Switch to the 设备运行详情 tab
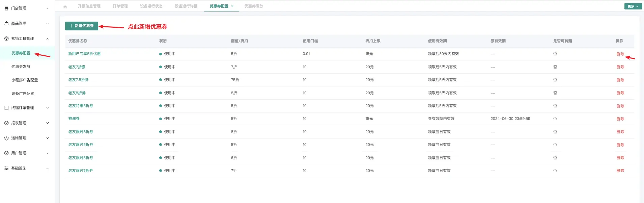 pos(186,6)
